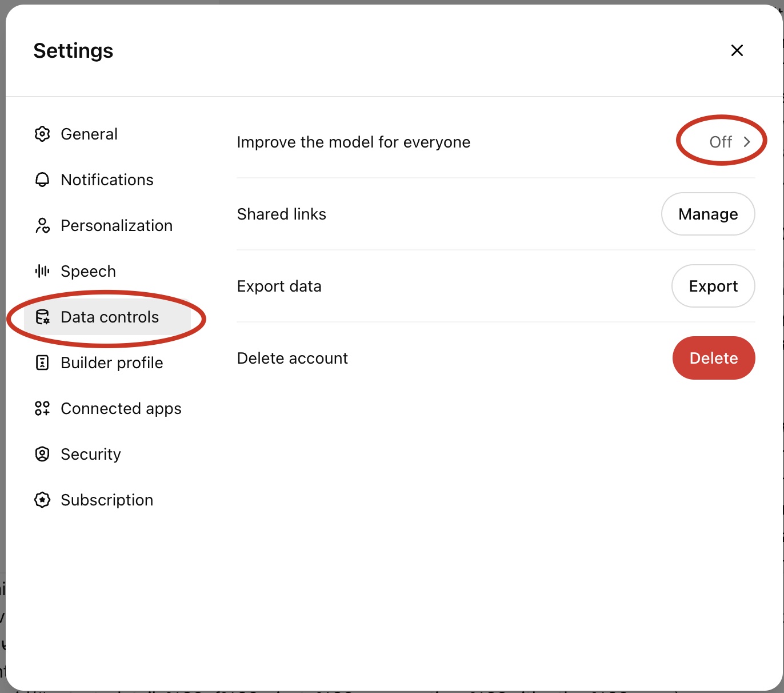Click the Data controls database icon
This screenshot has width=784, height=693.
42,317
